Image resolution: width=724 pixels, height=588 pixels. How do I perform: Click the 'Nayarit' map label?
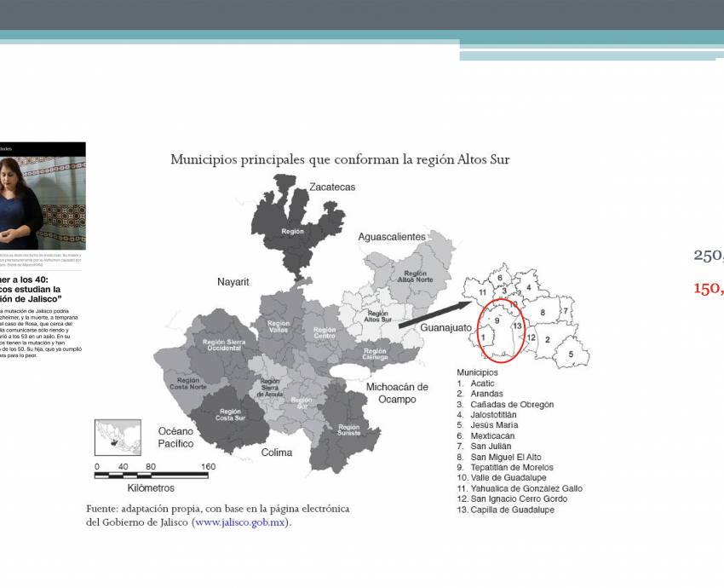pyautogui.click(x=233, y=282)
